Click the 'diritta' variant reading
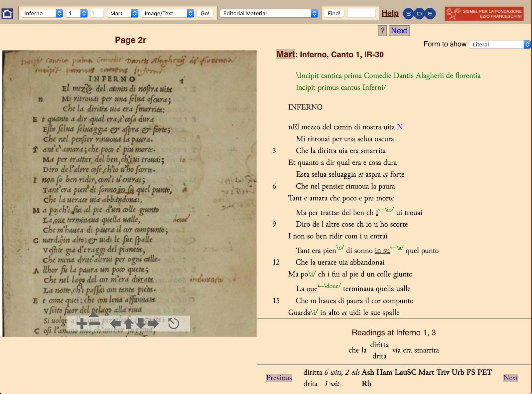Screen dimensions: 532x394 pyautogui.click(x=379, y=345)
